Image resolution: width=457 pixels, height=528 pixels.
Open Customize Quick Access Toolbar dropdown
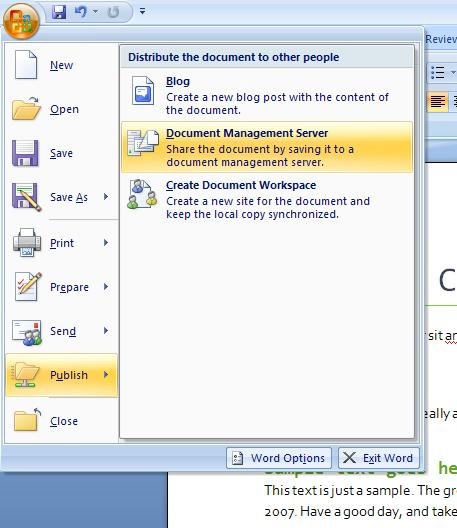[x=142, y=11]
